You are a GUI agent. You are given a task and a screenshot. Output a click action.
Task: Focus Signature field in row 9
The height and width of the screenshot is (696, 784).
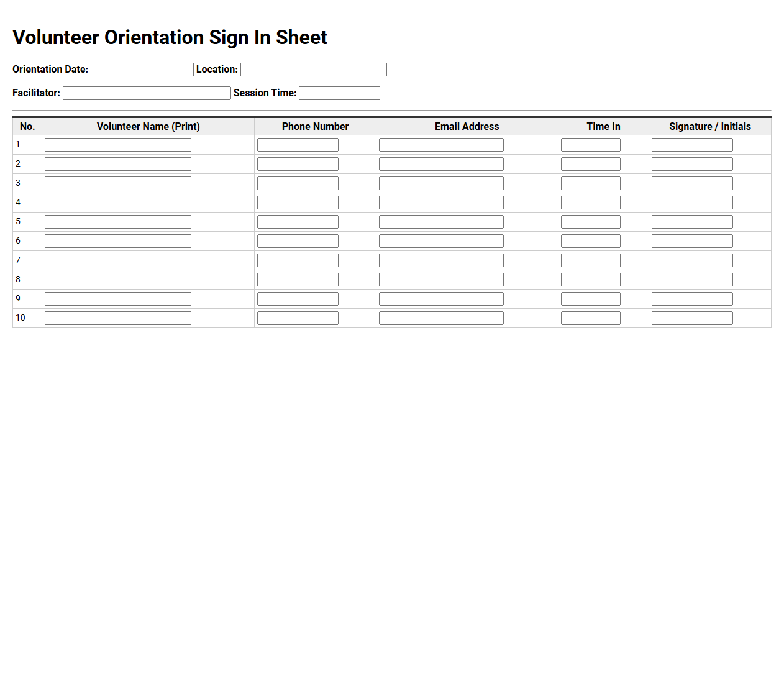point(692,299)
